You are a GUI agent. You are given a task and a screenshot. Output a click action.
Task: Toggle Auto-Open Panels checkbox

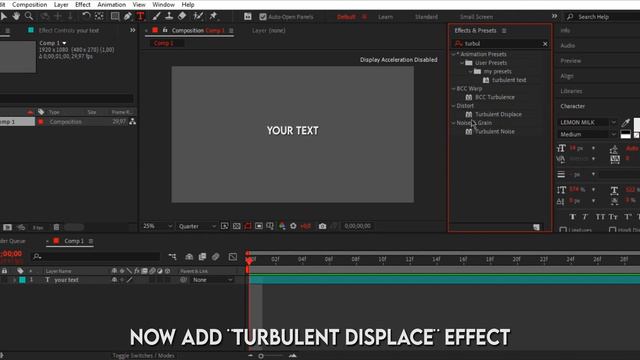pyautogui.click(x=263, y=17)
